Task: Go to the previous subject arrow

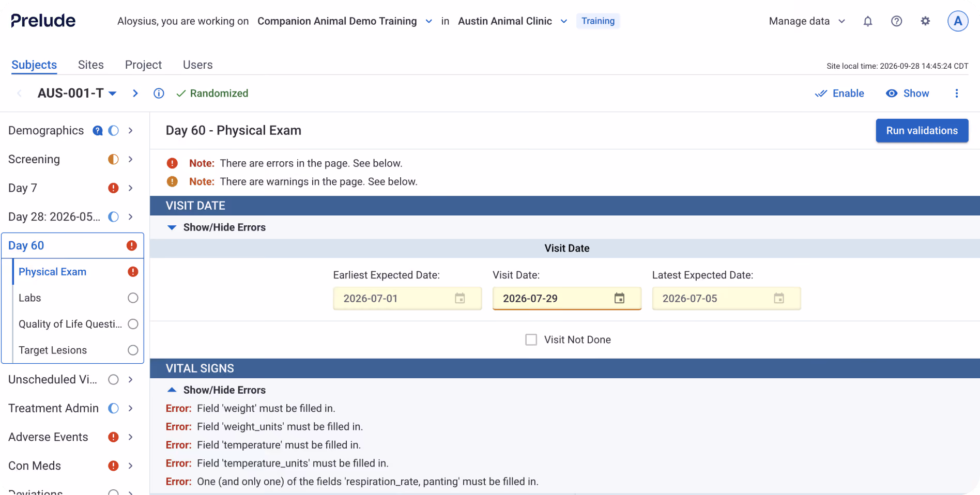Action: click(x=20, y=94)
